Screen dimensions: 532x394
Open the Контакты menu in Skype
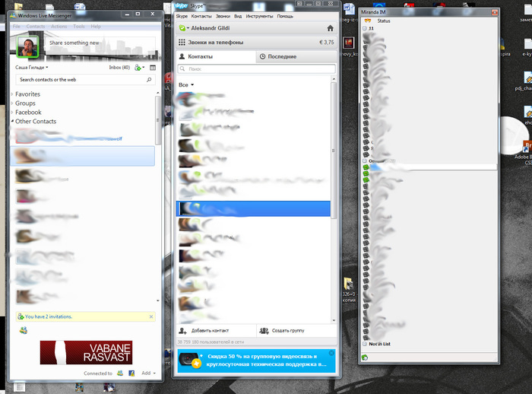(201, 16)
